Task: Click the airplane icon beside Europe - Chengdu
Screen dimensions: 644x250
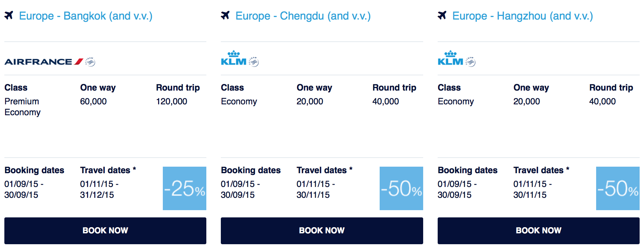Action: (x=225, y=15)
